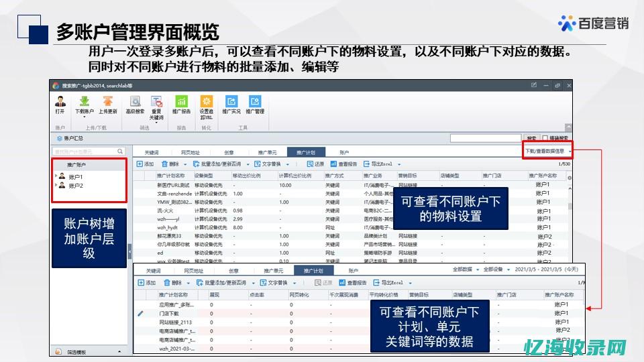Screen dimensions: 644x362
Task: Click the 打开 account icon
Action: tap(60, 103)
